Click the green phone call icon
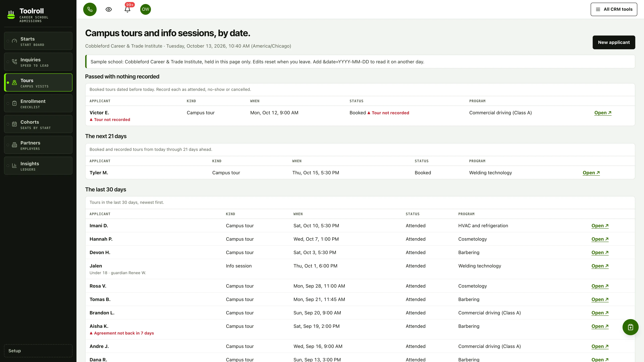 coord(90,9)
